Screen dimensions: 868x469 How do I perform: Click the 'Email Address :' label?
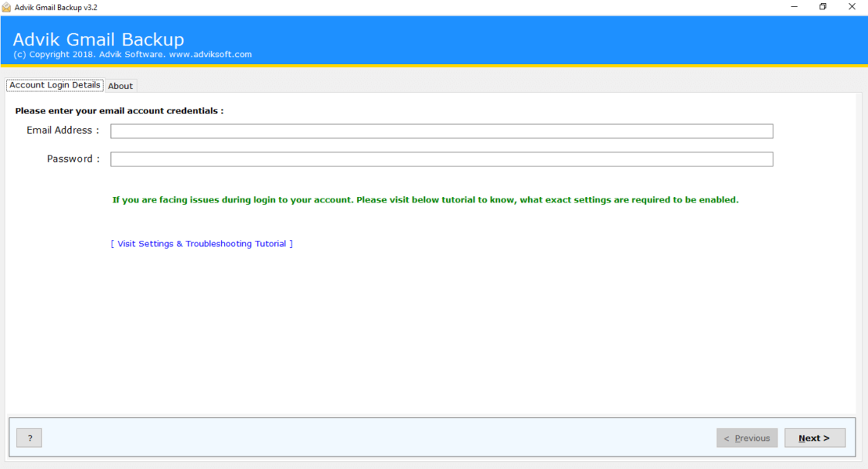63,130
